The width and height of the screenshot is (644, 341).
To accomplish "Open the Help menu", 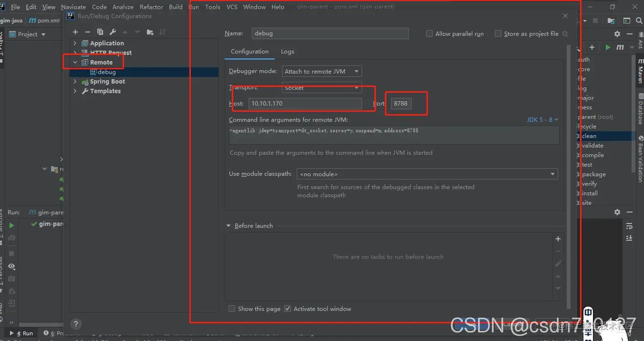I will [x=278, y=7].
